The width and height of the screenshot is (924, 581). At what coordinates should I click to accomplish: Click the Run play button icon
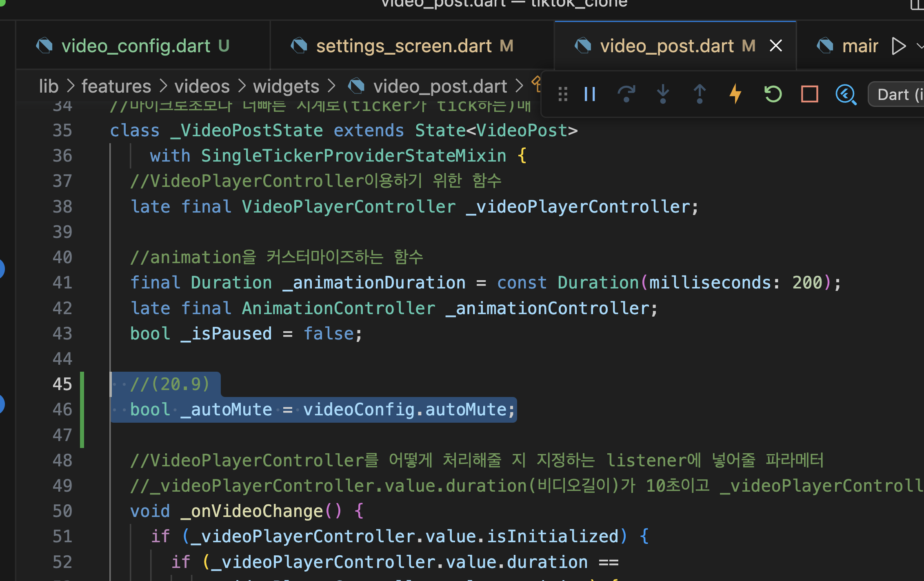pyautogui.click(x=898, y=46)
